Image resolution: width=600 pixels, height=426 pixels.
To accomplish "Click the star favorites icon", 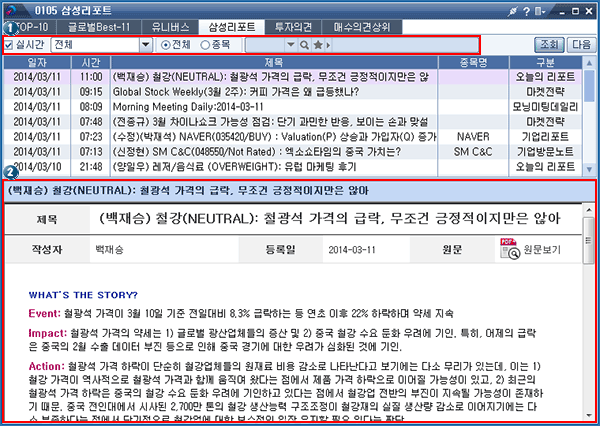I will [318, 46].
